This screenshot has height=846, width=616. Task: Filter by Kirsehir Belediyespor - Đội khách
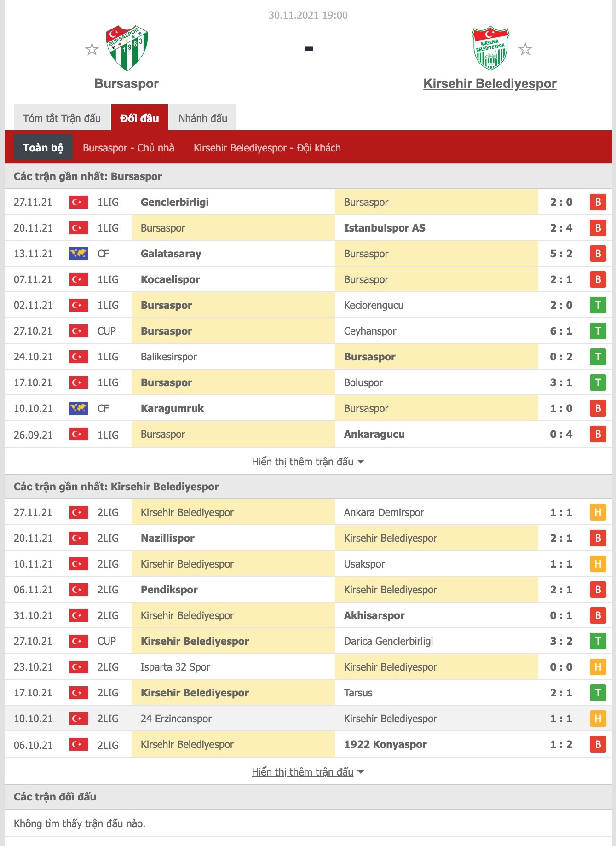tap(267, 148)
